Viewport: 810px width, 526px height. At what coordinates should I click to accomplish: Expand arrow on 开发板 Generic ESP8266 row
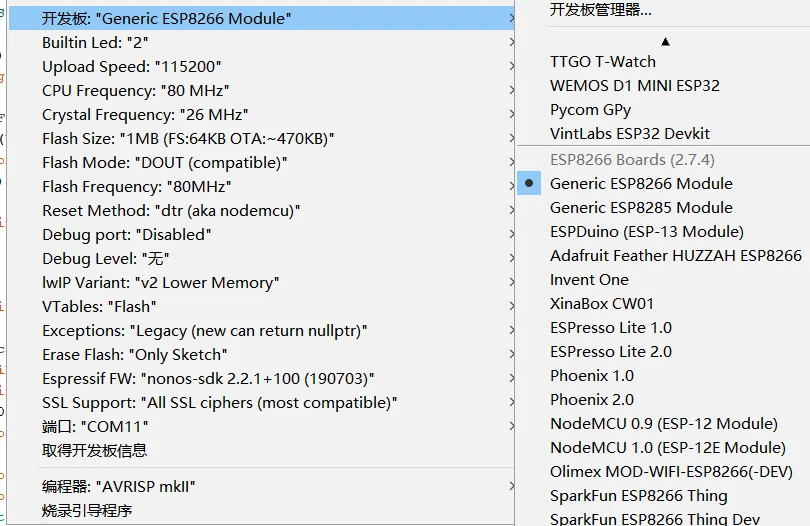point(511,19)
